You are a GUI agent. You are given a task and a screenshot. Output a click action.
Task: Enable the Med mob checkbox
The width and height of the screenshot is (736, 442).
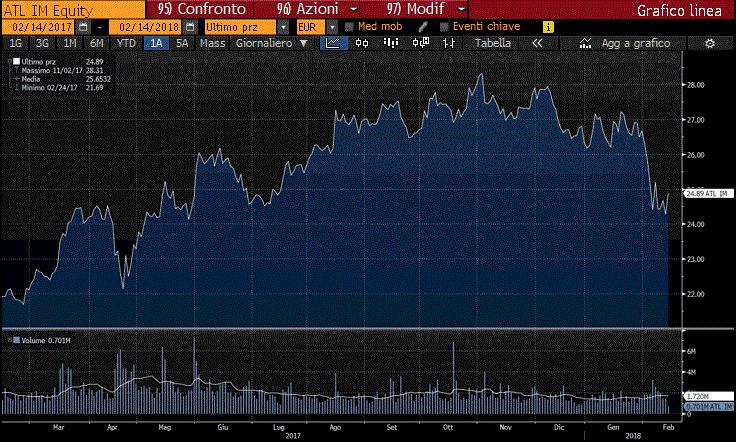click(x=349, y=27)
